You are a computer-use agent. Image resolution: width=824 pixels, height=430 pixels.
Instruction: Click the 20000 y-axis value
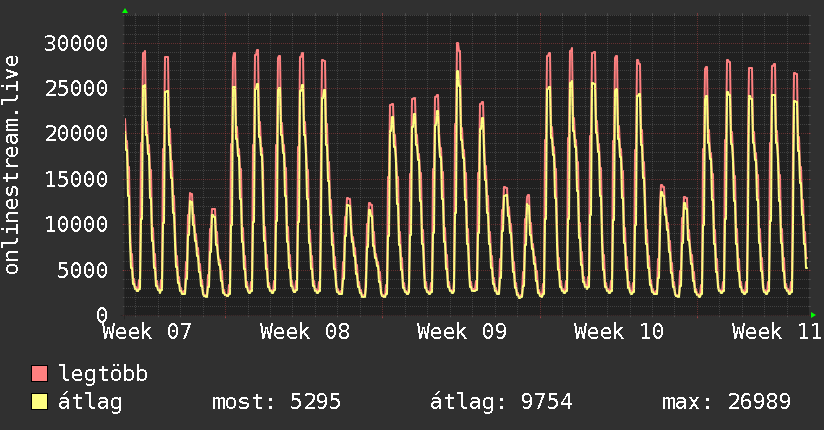(x=76, y=134)
